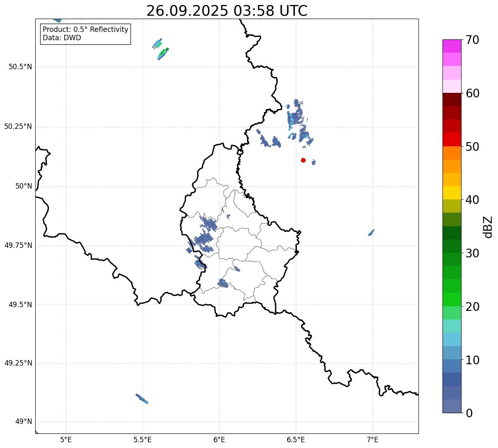Click the small echo near 7°E 49.8°N
The image size is (498, 448).
point(371,233)
